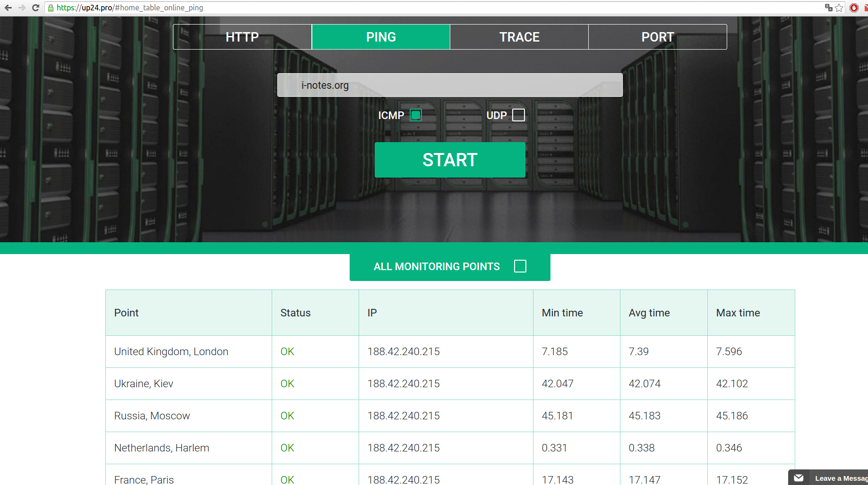This screenshot has width=868, height=485.
Task: Click the green SSL padlock icon
Action: click(x=51, y=8)
